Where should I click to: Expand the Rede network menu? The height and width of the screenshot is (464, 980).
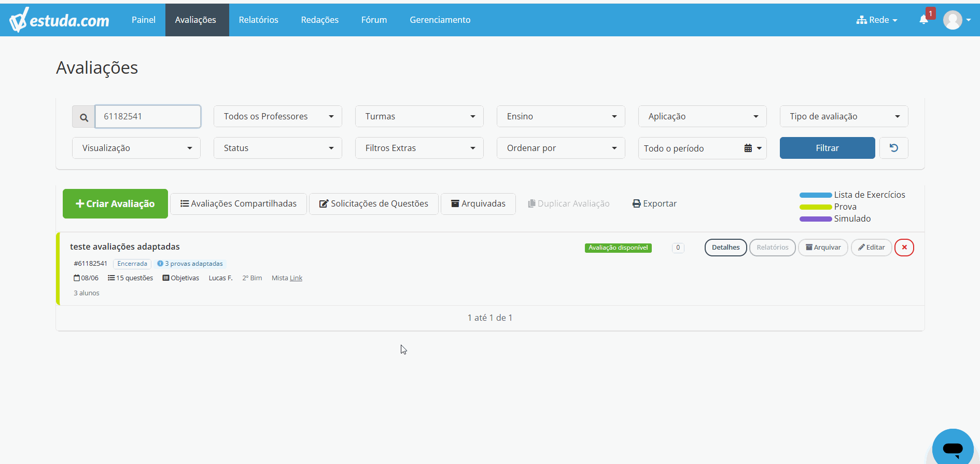pos(877,20)
